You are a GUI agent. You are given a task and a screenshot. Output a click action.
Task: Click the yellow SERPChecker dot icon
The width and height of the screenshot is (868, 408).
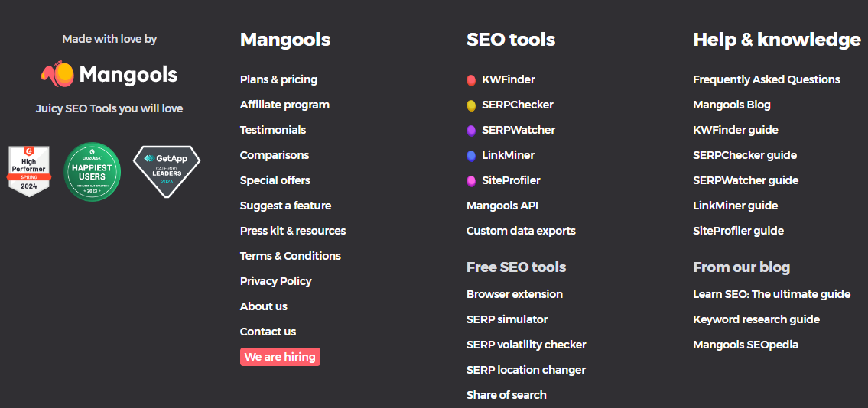(x=471, y=105)
